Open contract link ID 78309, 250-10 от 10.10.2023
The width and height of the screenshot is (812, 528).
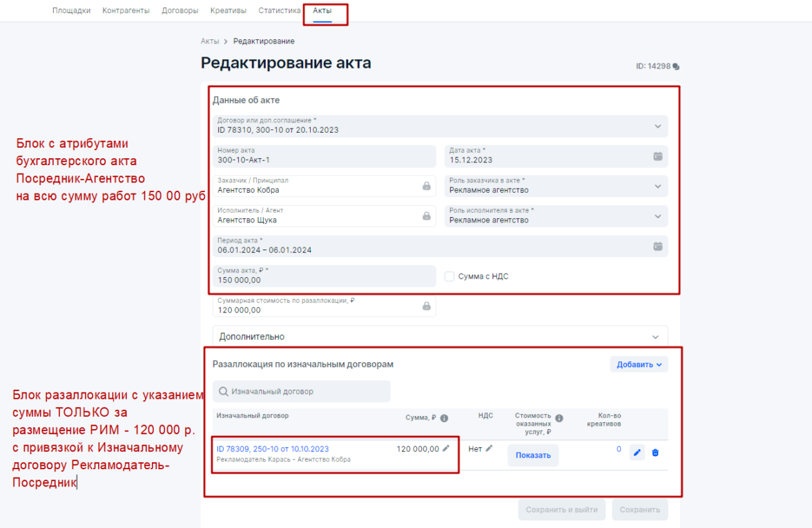coord(272,449)
